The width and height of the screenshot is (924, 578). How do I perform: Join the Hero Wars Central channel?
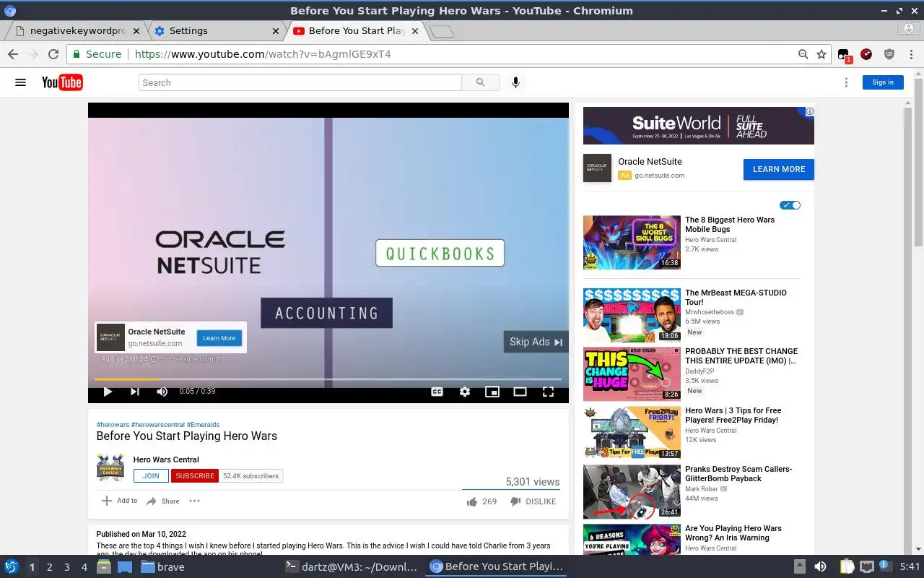pos(151,476)
